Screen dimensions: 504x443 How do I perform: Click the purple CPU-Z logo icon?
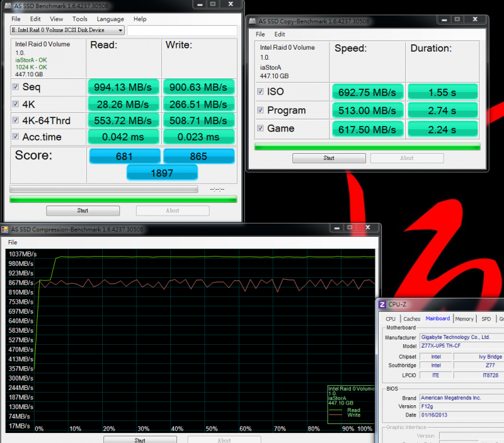[382, 304]
